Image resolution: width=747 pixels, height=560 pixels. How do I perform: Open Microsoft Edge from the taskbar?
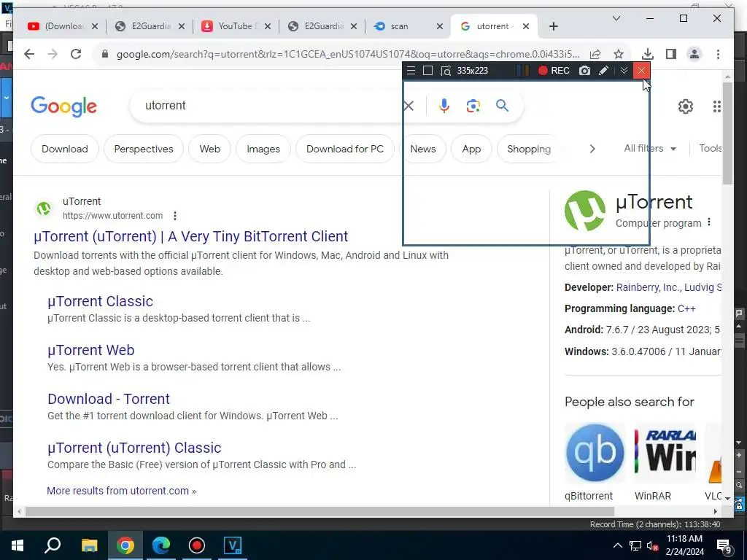pos(161,545)
